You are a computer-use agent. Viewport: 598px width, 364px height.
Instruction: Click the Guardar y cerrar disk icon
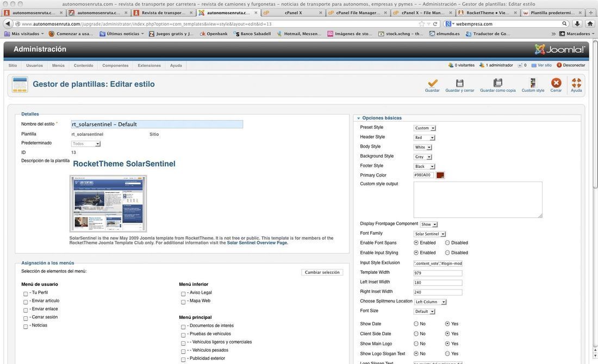tap(459, 83)
